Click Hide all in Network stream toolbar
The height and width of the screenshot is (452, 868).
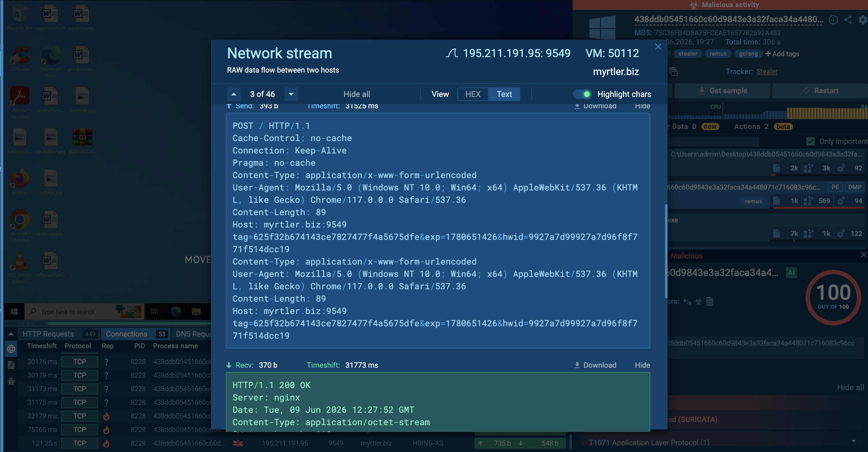coord(356,94)
